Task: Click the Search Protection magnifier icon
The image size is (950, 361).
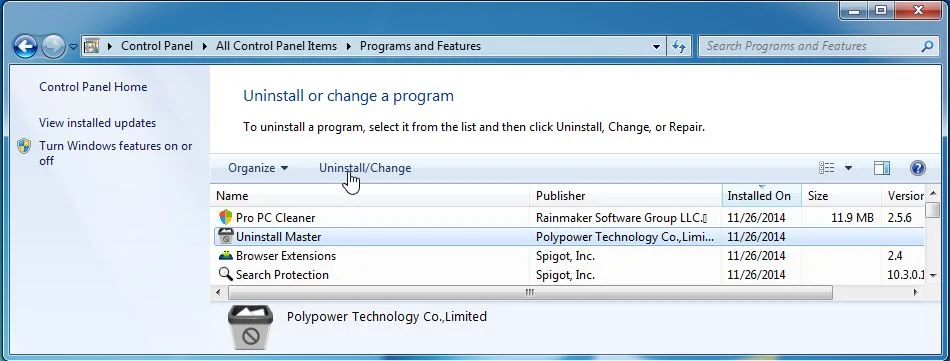Action: pyautogui.click(x=225, y=274)
